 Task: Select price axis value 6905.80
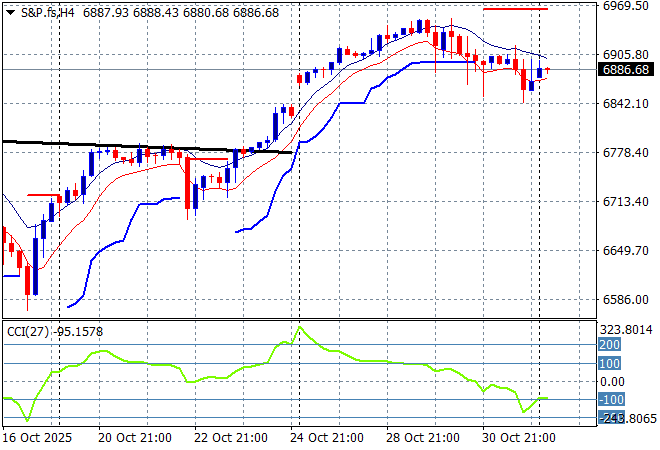[x=625, y=55]
